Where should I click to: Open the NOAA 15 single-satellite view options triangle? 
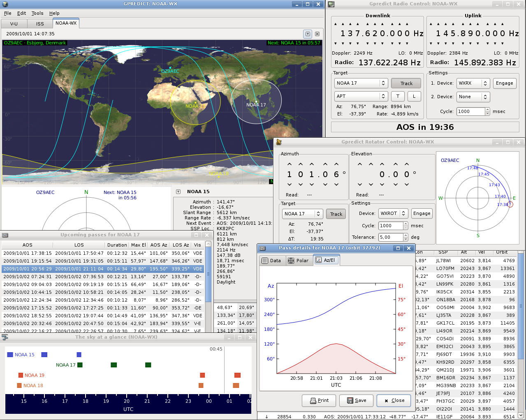[178, 192]
